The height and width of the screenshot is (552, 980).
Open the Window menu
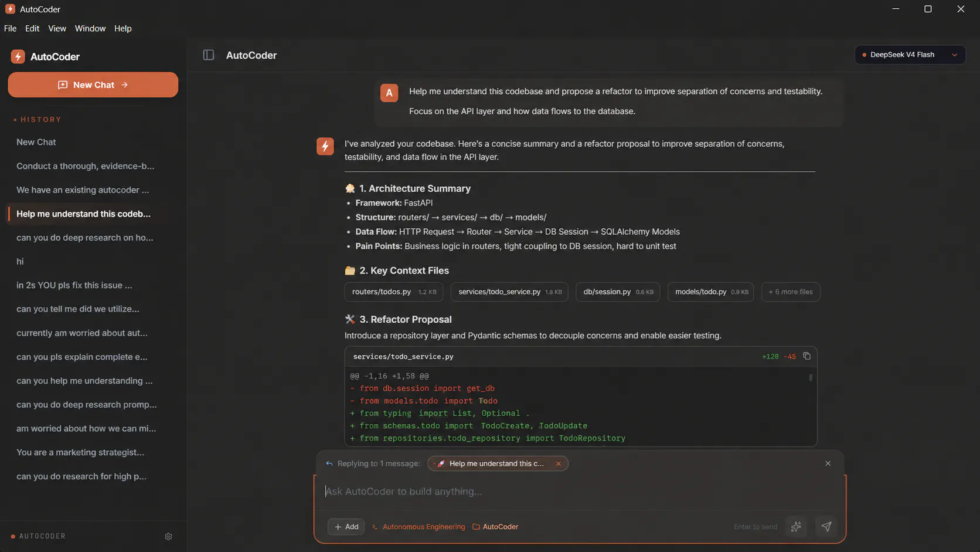coord(90,28)
